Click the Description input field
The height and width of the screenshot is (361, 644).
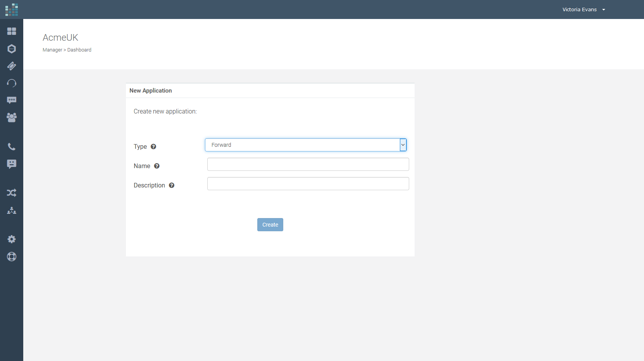click(x=308, y=184)
